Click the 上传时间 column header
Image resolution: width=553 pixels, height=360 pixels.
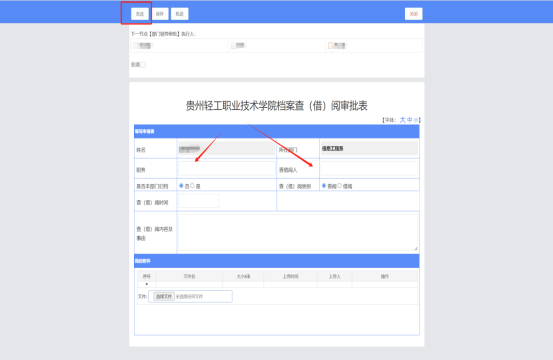tap(291, 276)
